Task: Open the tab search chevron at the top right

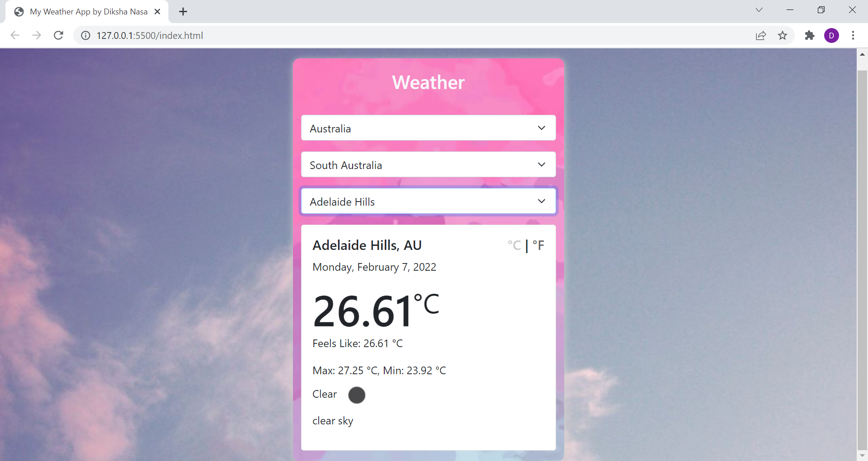Action: (x=759, y=9)
